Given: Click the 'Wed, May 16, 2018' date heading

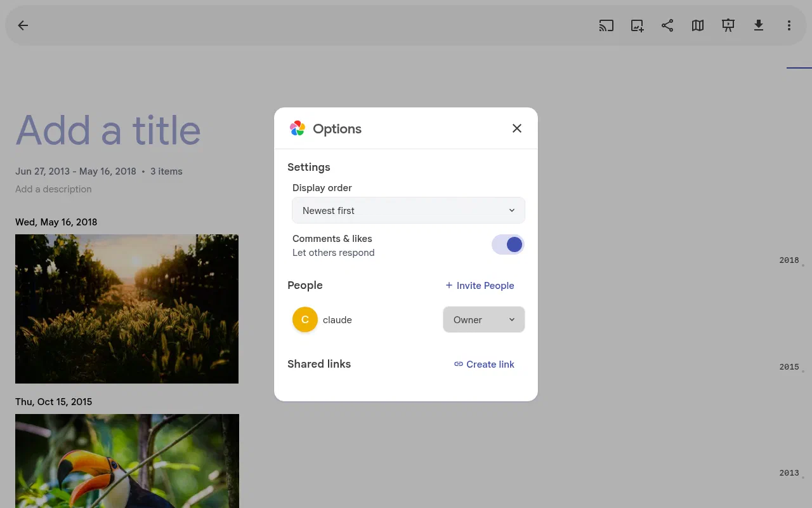Looking at the screenshot, I should pos(56,222).
